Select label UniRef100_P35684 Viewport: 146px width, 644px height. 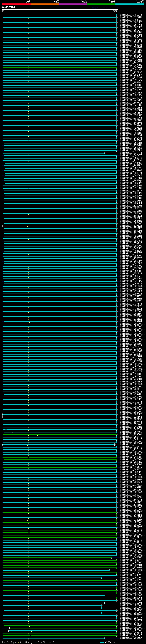131,110
